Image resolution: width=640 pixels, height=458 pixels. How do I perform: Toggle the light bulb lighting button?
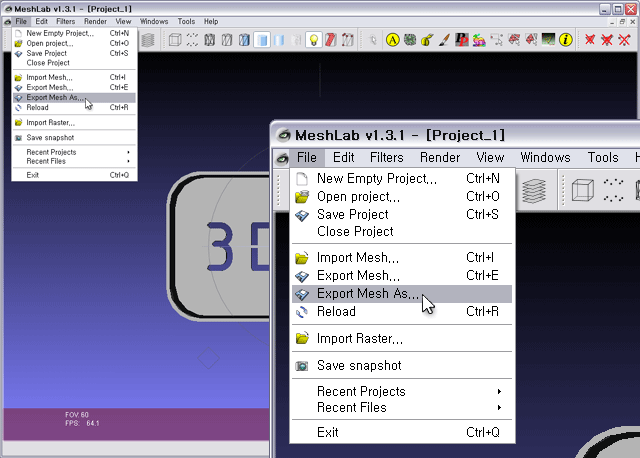coord(313,40)
